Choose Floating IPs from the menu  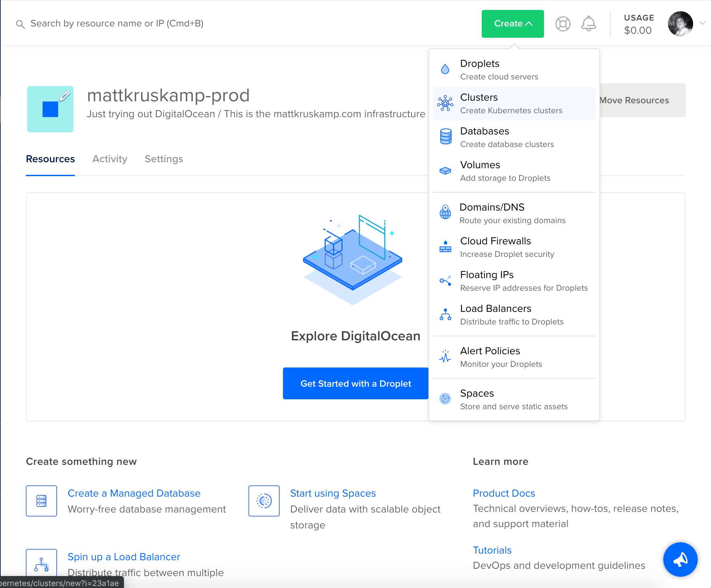[x=514, y=281]
